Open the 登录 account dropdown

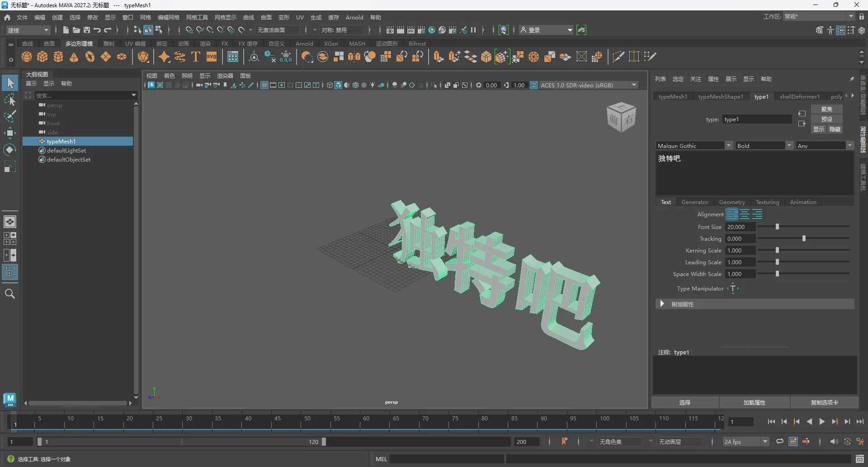[x=546, y=30]
